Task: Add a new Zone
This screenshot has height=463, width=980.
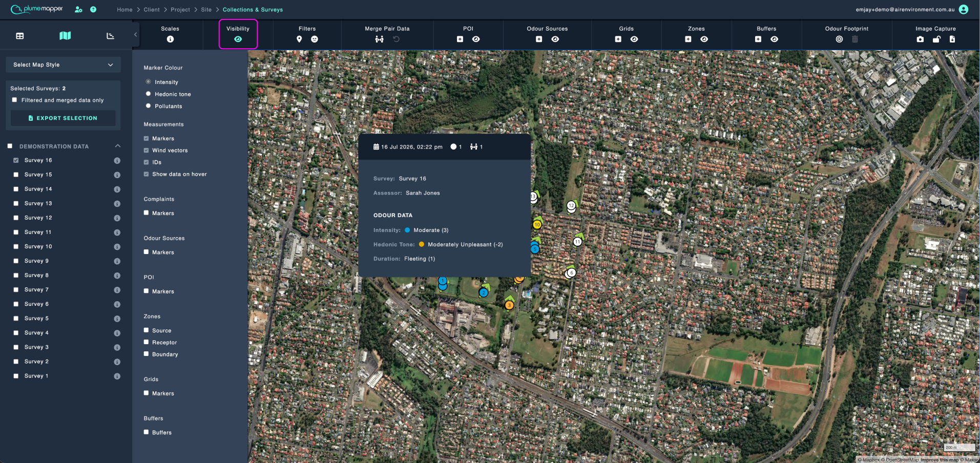Action: [x=688, y=39]
